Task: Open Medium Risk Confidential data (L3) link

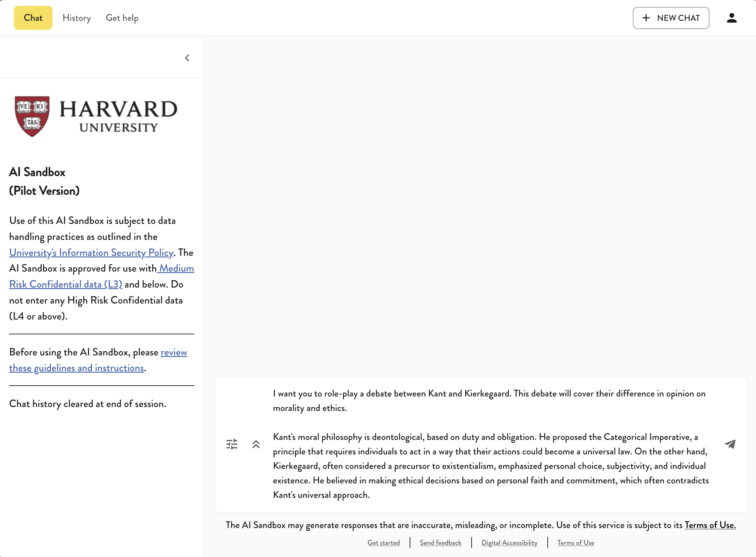Action: [x=66, y=284]
